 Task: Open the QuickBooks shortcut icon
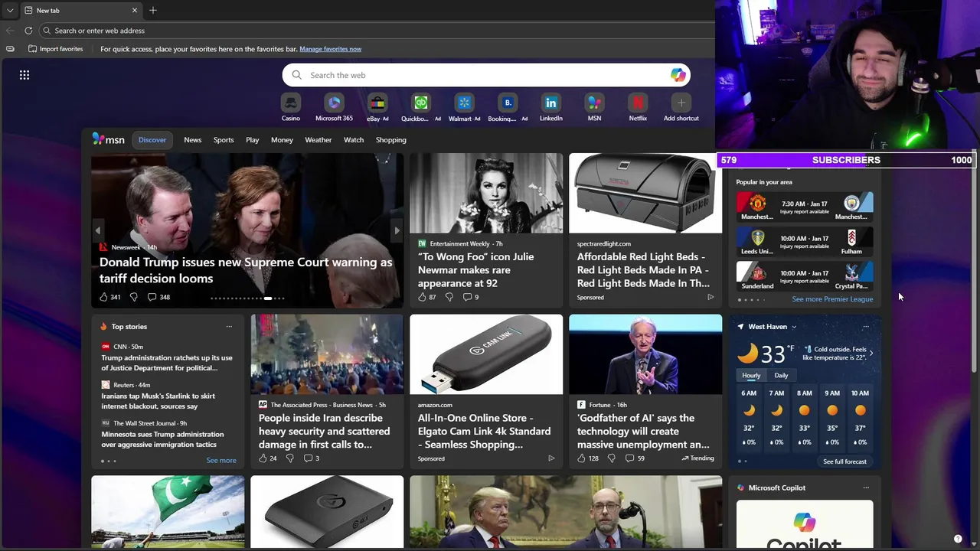(421, 103)
